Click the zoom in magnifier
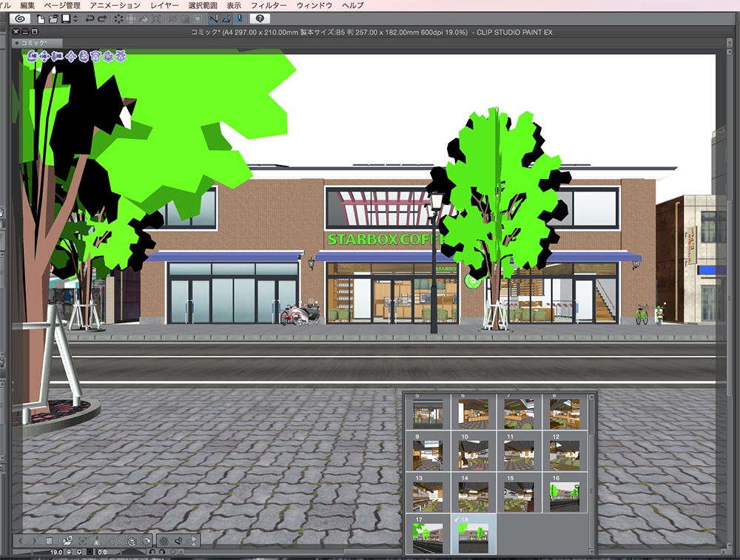This screenshot has width=740, height=560. 79,552
